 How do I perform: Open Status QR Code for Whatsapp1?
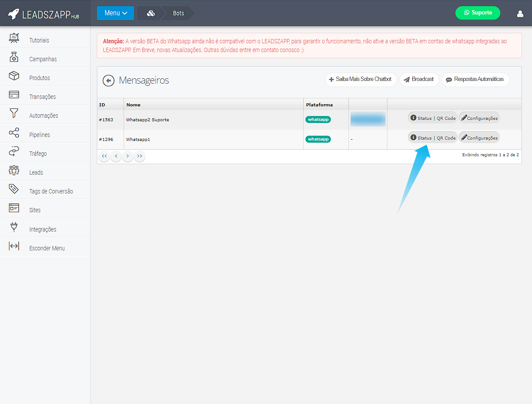point(433,137)
